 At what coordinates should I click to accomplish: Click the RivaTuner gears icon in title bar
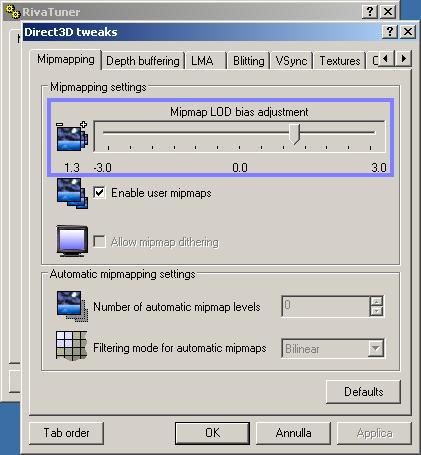pyautogui.click(x=13, y=12)
